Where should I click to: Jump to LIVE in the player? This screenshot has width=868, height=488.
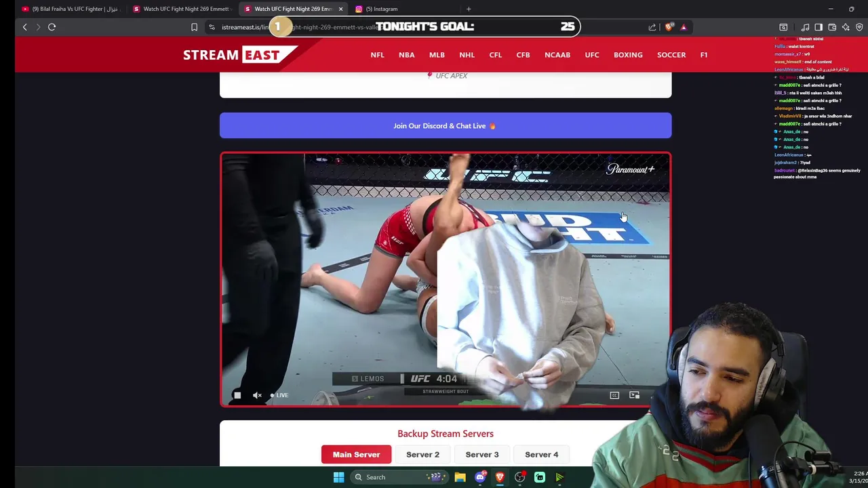coord(279,395)
